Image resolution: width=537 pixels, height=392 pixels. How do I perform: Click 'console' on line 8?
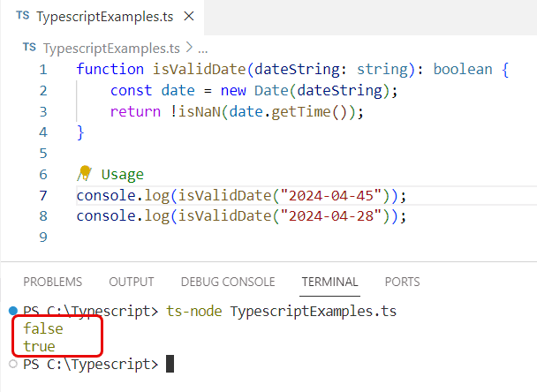[x=106, y=216]
